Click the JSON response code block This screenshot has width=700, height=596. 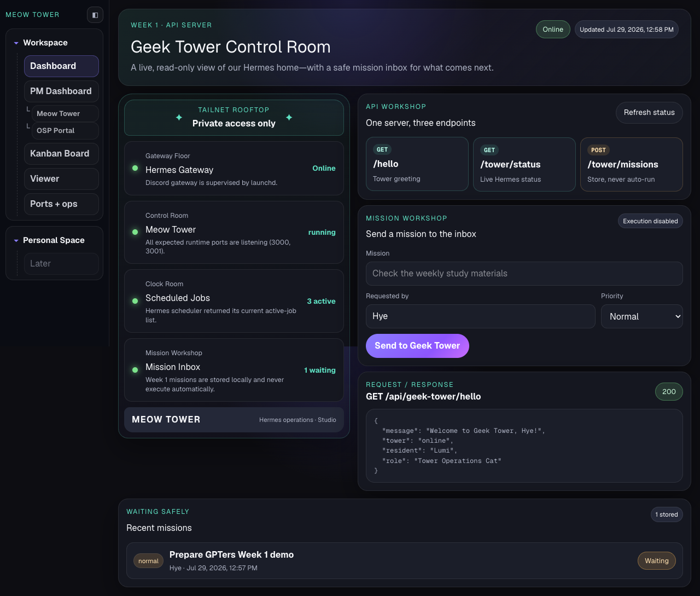point(524,446)
